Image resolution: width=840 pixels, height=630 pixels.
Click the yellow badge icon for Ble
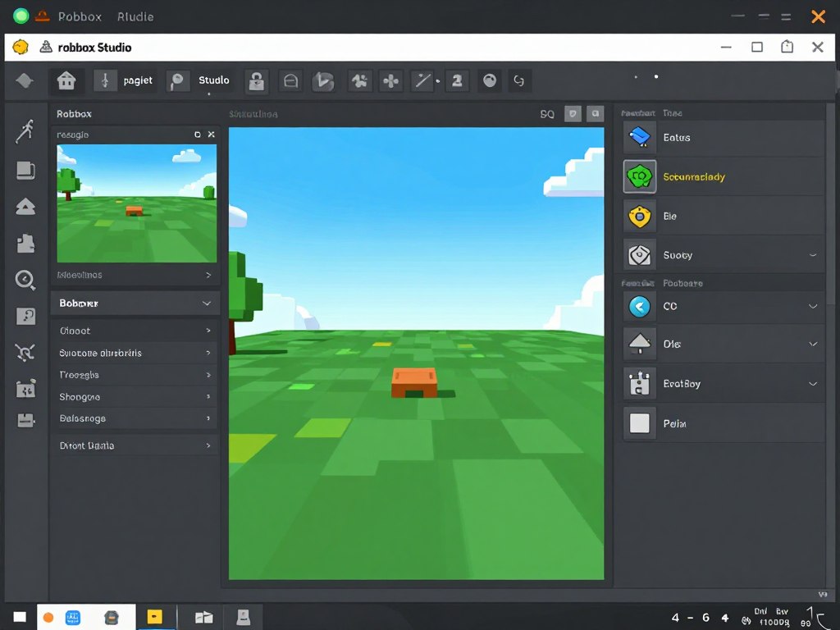640,216
